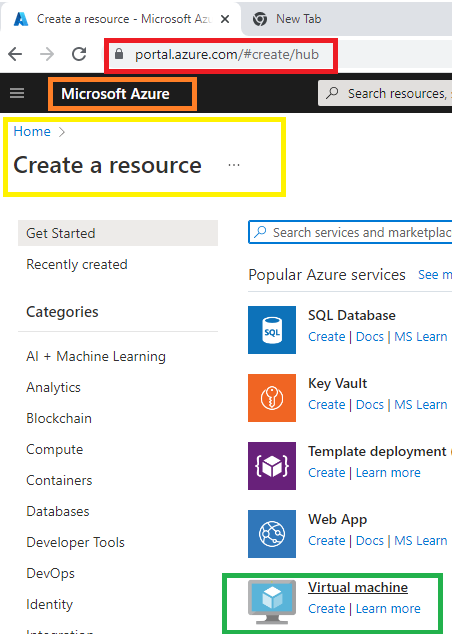
Task: Click the Web App title
Action: coord(338,519)
